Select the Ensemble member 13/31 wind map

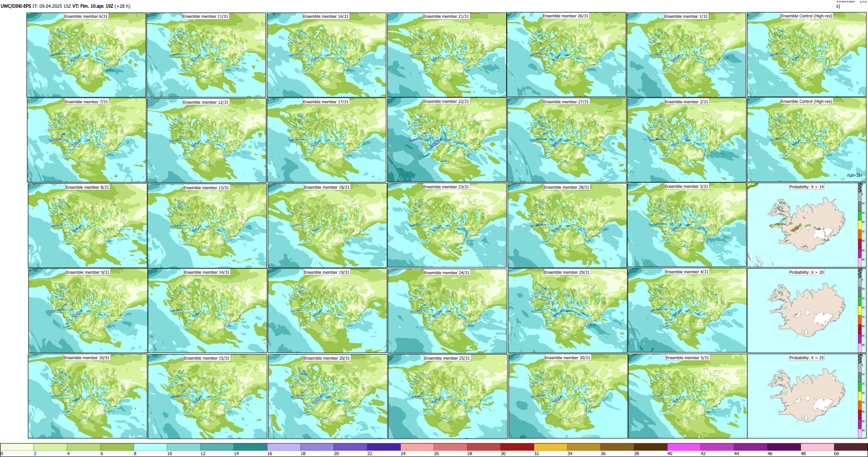(x=207, y=225)
